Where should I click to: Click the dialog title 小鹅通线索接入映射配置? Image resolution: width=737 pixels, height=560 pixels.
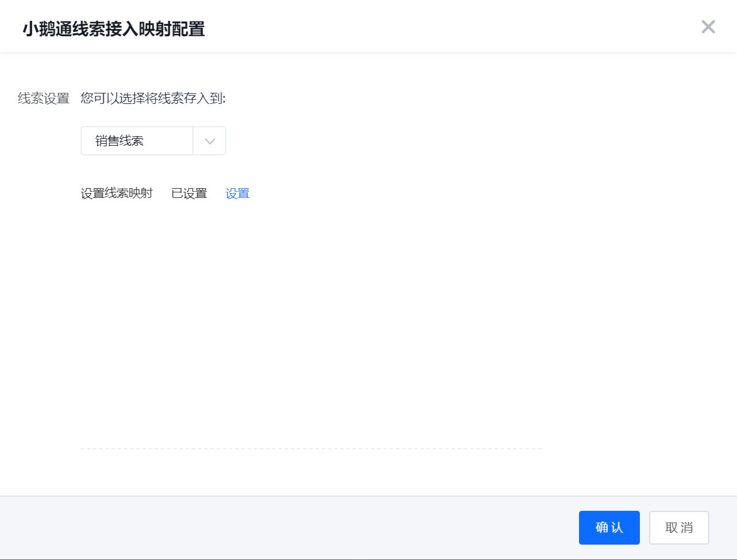click(114, 29)
